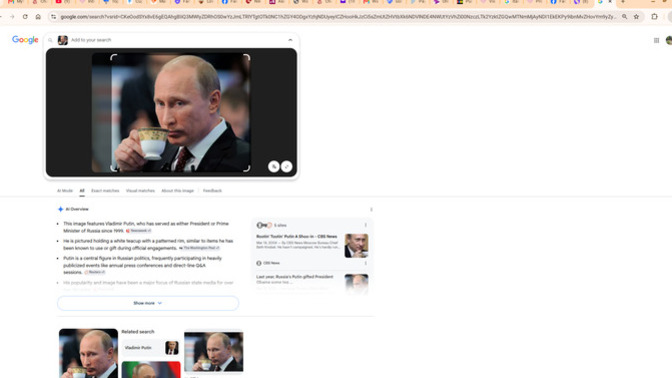
Task: Open the red and green flag visual match
Action: (151, 369)
